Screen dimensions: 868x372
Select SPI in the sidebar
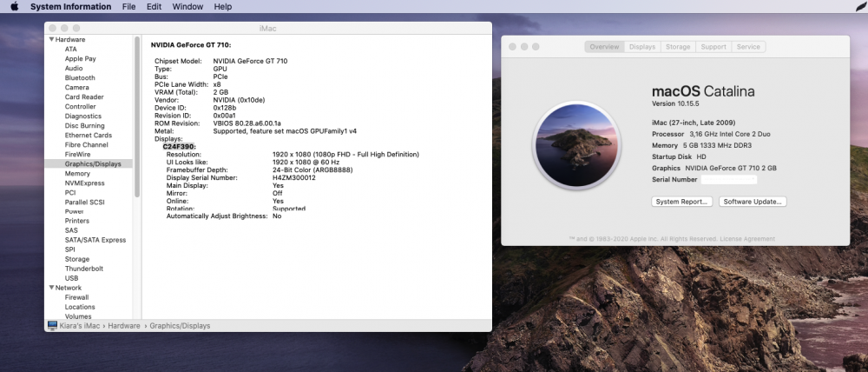69,249
